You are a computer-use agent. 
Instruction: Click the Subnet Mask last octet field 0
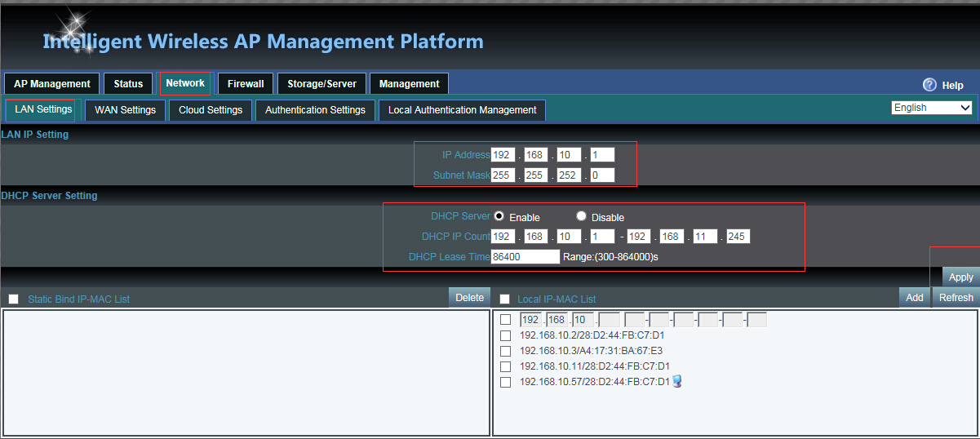click(x=601, y=175)
